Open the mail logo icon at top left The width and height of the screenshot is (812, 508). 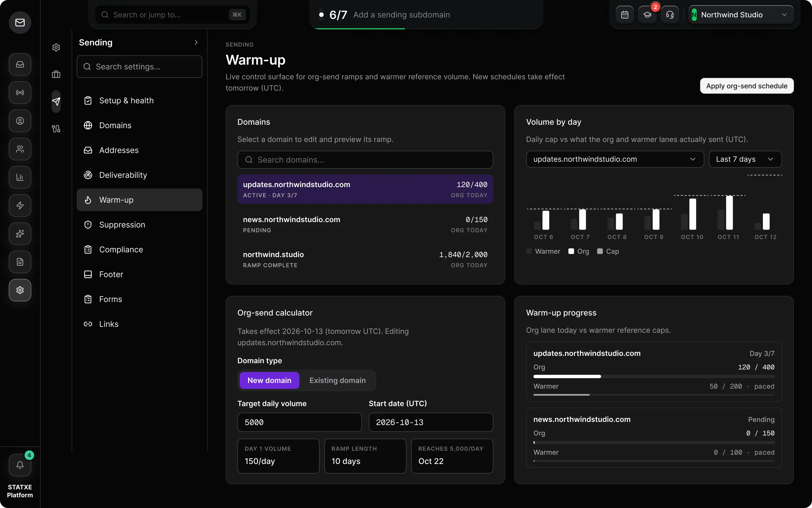20,23
